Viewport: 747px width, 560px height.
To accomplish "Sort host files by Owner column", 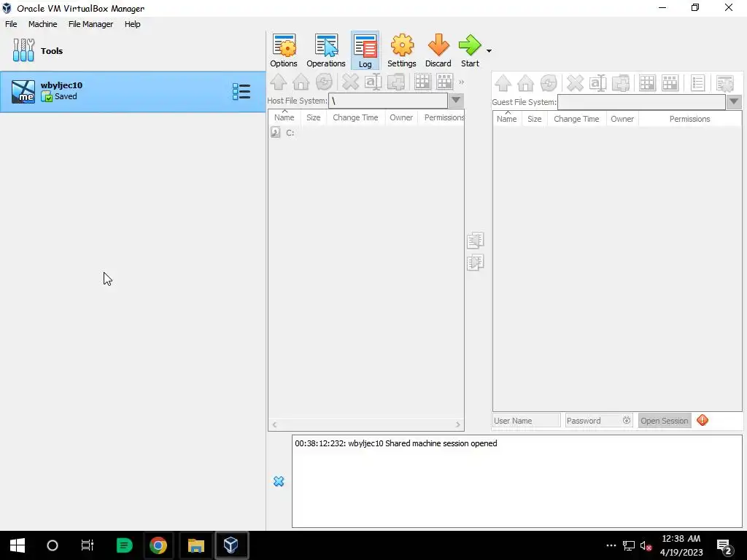I will click(x=401, y=117).
